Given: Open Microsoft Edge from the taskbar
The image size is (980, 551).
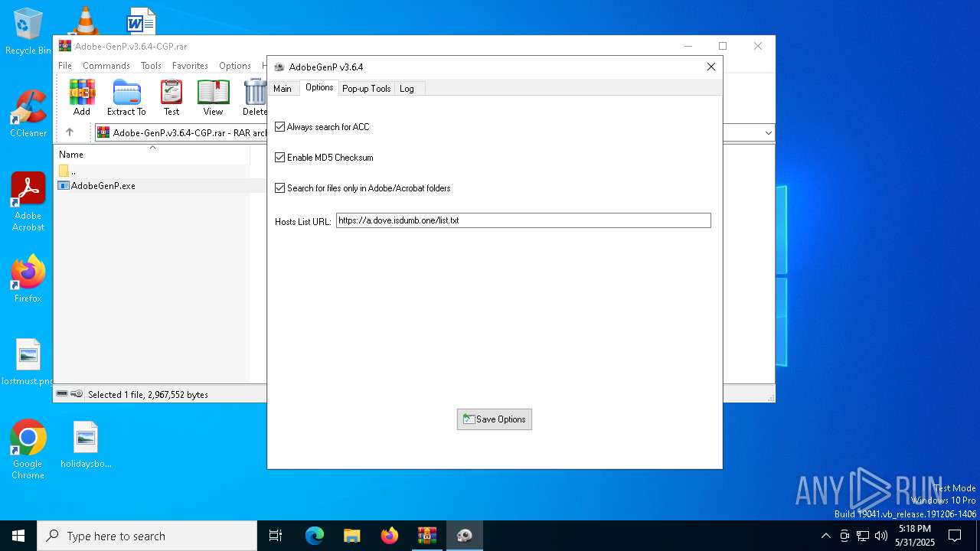Looking at the screenshot, I should [315, 536].
